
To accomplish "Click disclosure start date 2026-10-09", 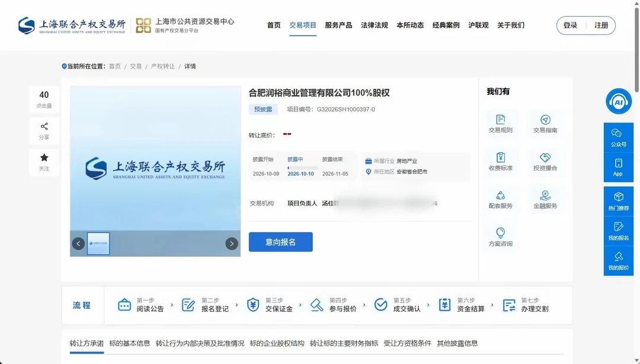I will 265,173.
